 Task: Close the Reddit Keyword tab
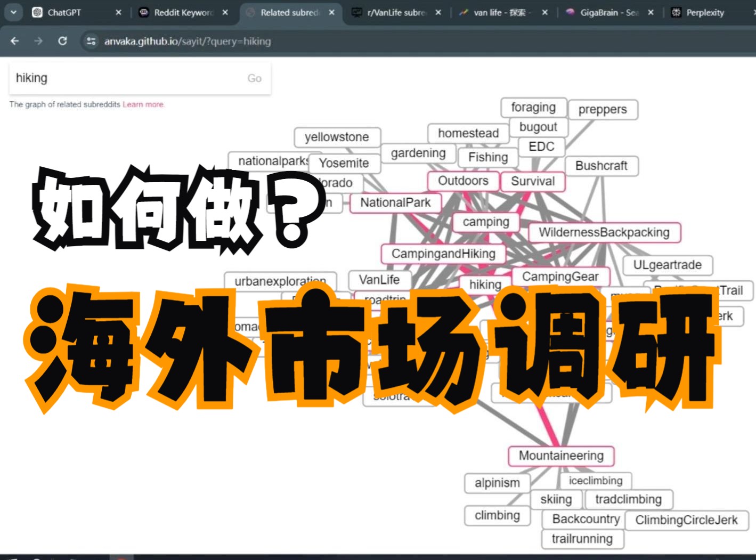(x=225, y=12)
